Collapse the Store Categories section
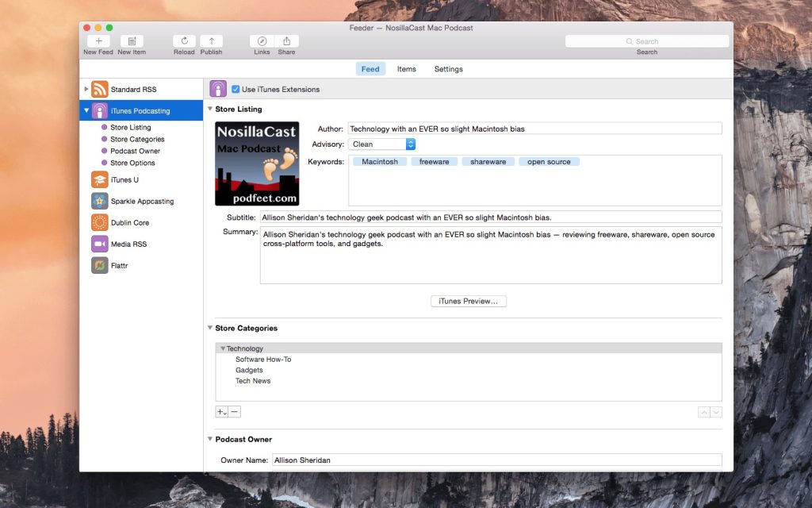This screenshot has width=812, height=508. [x=210, y=328]
